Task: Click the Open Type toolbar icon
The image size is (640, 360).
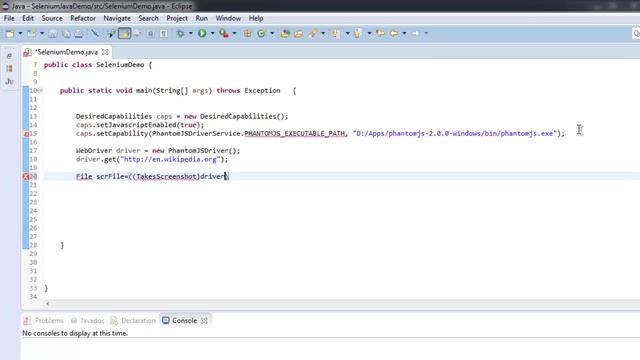Action: coord(285,33)
